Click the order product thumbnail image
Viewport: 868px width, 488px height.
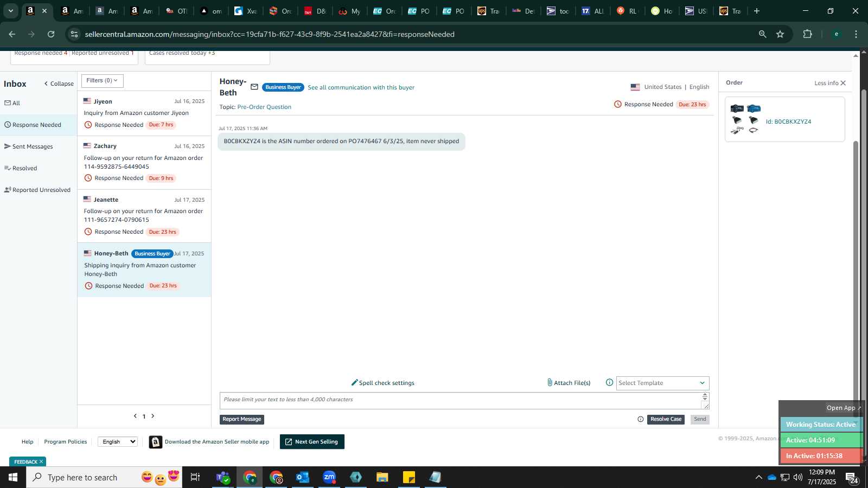click(x=745, y=119)
